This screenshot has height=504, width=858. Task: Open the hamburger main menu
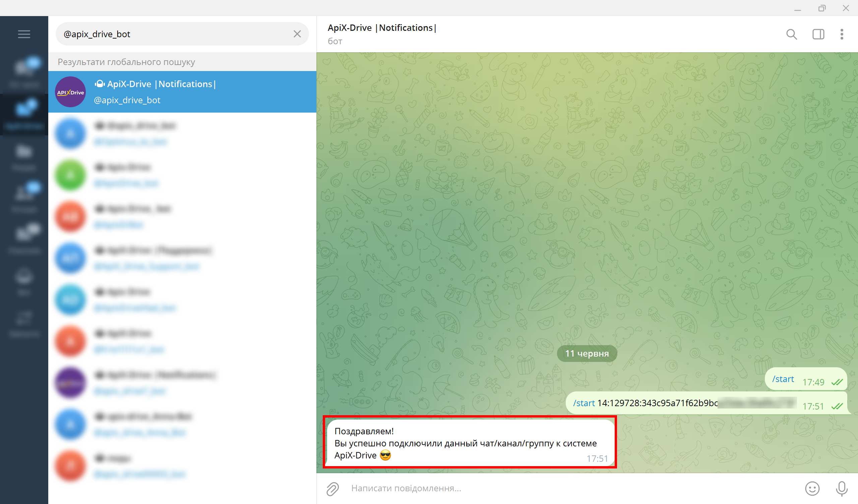[24, 34]
